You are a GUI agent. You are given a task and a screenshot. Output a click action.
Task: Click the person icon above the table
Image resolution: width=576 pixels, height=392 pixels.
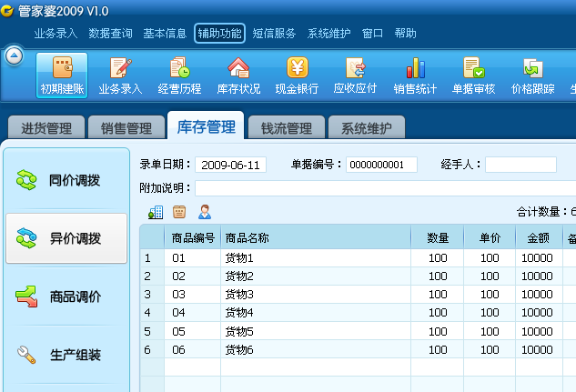click(x=205, y=212)
